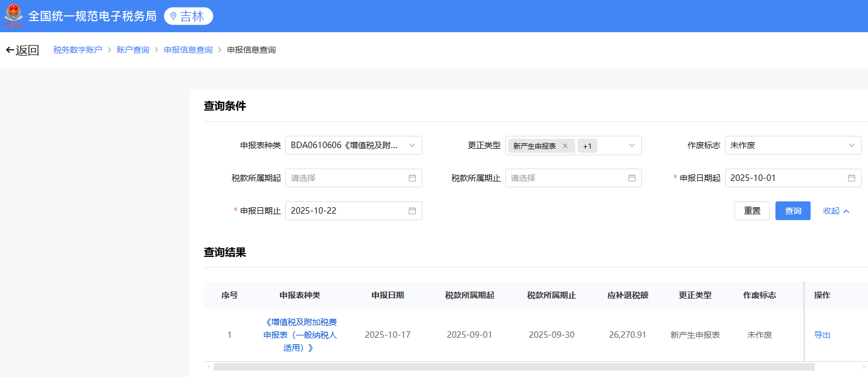Open calendar icon for 税款所属期起

tap(412, 178)
